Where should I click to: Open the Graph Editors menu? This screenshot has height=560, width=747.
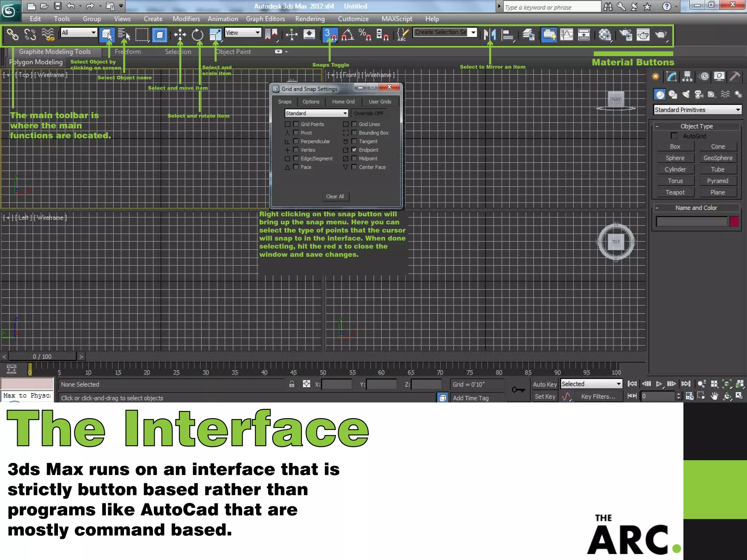click(265, 19)
